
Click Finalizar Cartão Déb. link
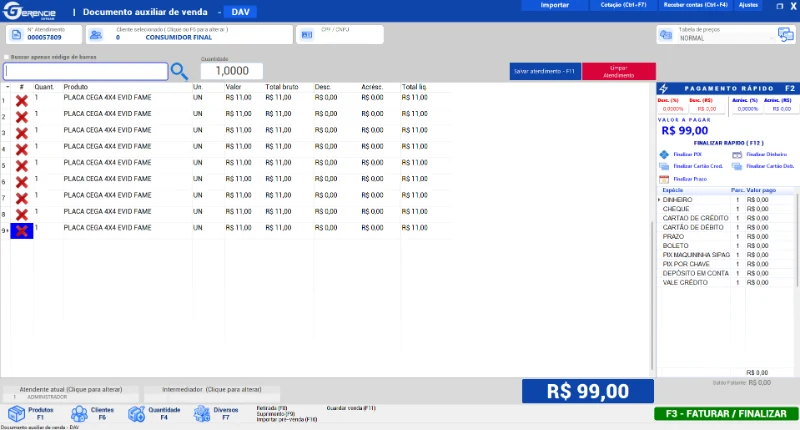(x=770, y=166)
